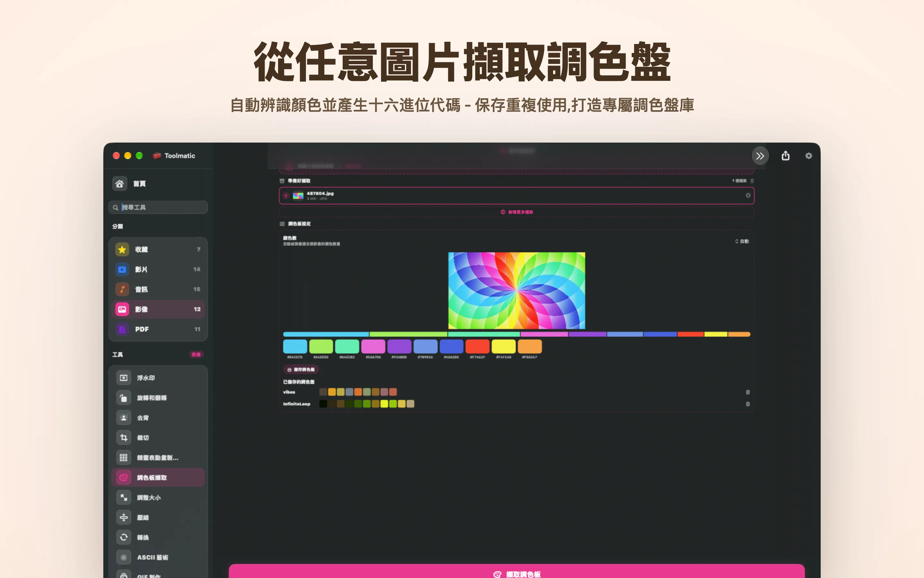Image resolution: width=924 pixels, height=578 pixels.
Task: Click the 影像 filter badge next to 工具
Action: pos(196,355)
